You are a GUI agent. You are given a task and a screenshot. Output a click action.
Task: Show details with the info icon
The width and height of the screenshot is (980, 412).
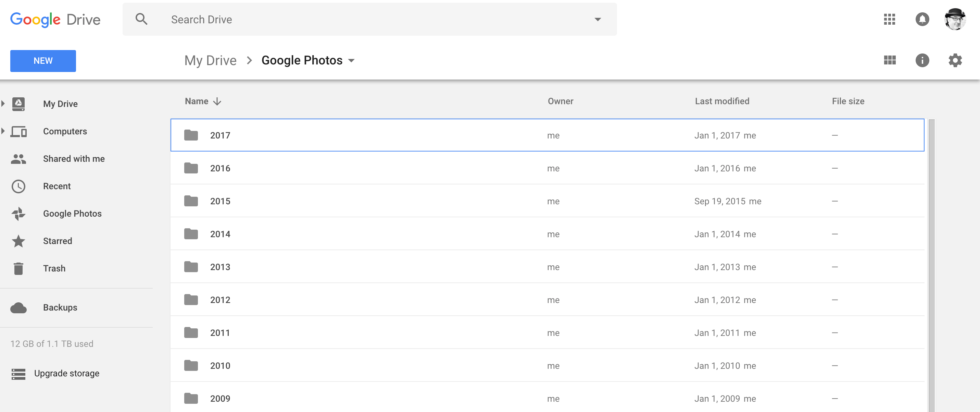click(x=922, y=60)
